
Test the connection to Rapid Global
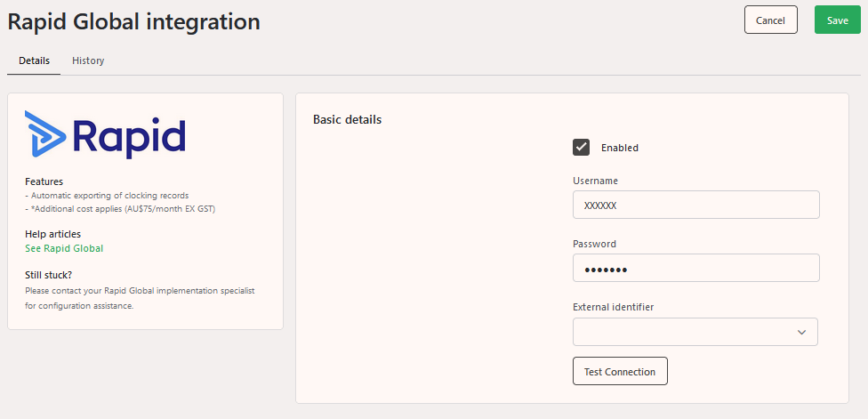pos(620,371)
